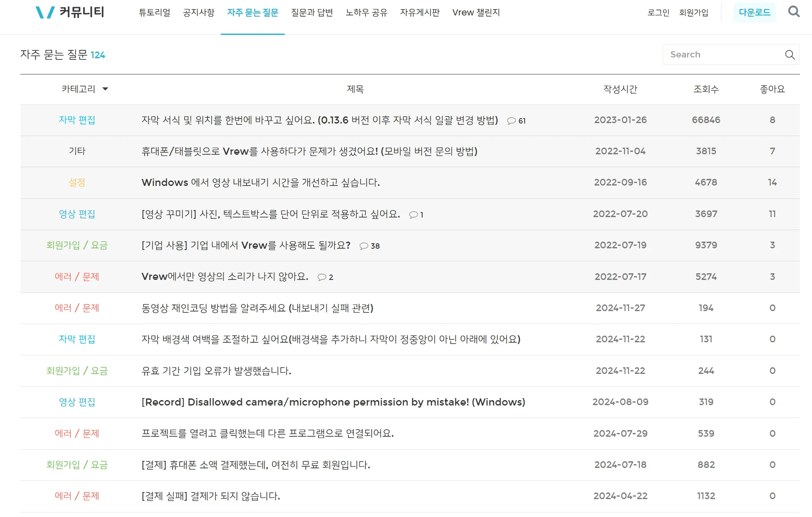Open the 노하우 공유 page
Viewport: 812px width, 517px height.
pos(366,12)
